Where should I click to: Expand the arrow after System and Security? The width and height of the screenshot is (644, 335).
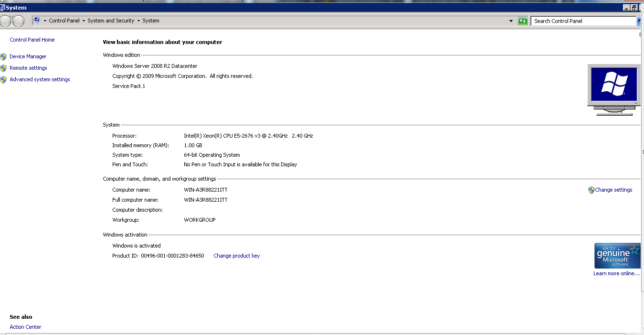point(138,21)
